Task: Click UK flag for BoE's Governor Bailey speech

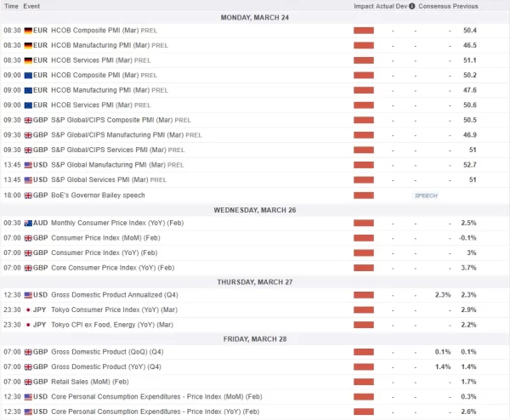Action: [28, 195]
